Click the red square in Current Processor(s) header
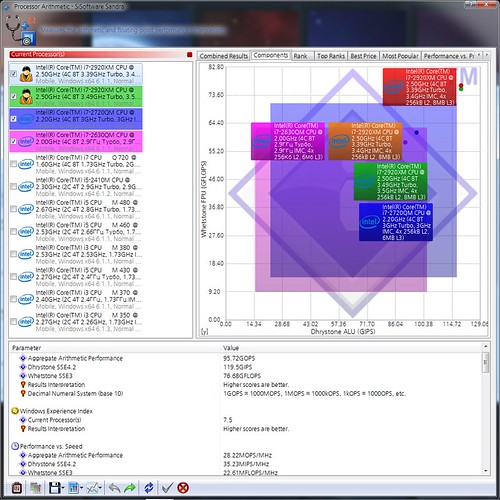The height and width of the screenshot is (500, 500). pos(190,55)
